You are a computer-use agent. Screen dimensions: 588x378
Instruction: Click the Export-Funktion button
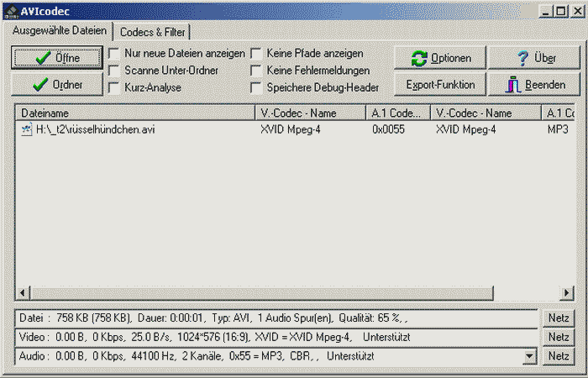coord(439,85)
